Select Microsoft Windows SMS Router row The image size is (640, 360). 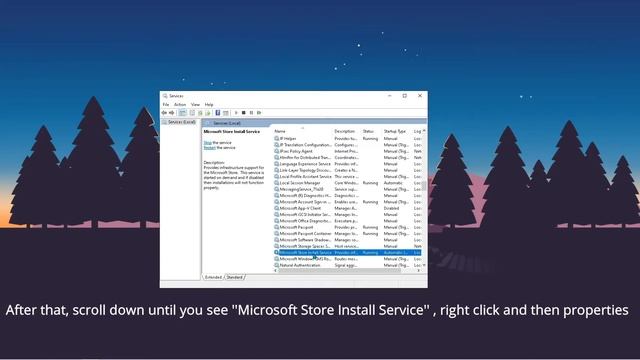347,259
